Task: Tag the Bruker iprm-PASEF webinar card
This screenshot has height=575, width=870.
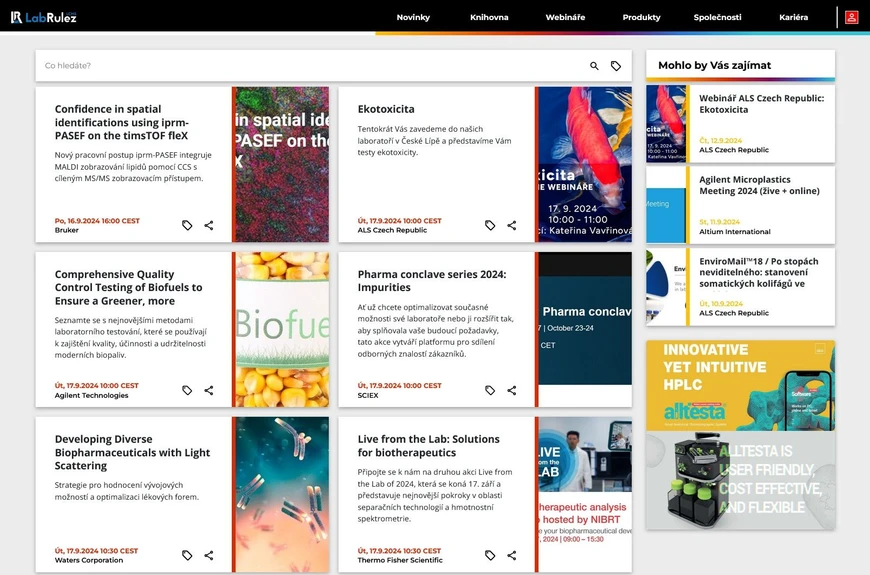Action: click(x=187, y=225)
